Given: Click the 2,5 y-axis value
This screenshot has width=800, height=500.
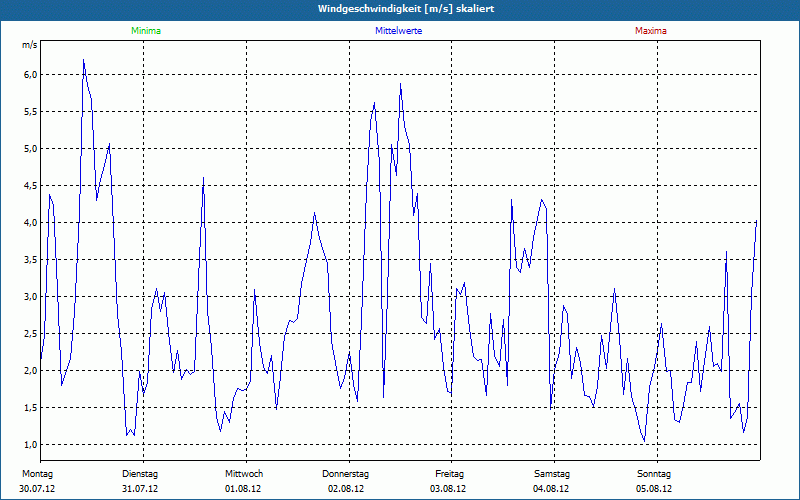Looking at the screenshot, I should tap(30, 334).
